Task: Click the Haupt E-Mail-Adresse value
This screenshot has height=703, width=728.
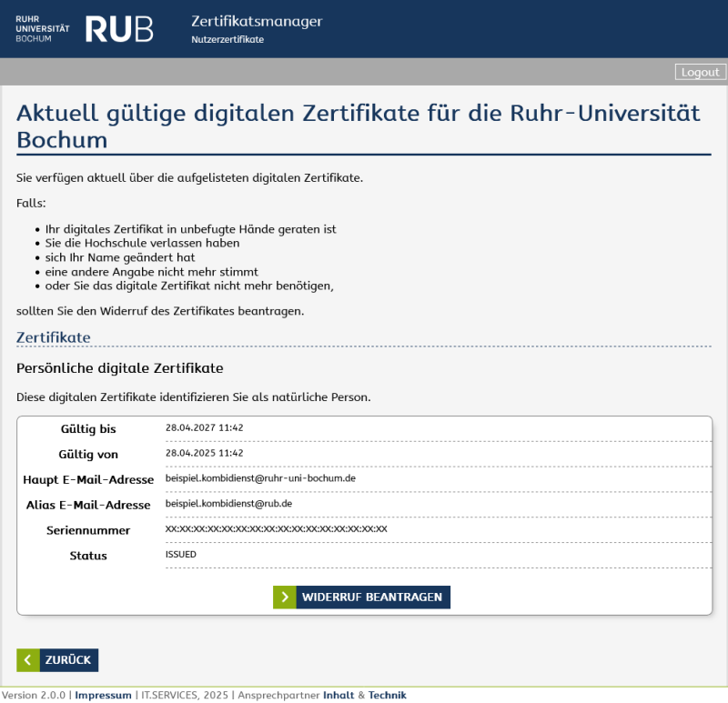Action: tap(260, 478)
